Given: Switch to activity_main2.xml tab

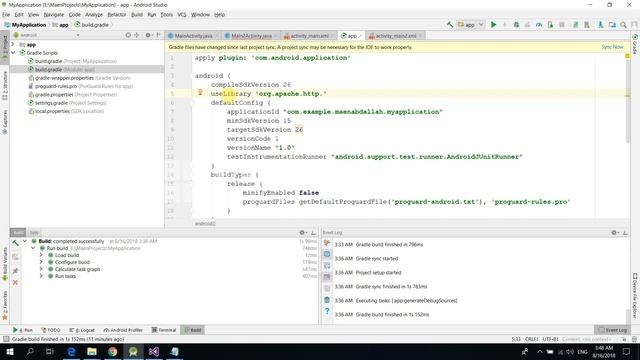Looking at the screenshot, I should tap(396, 36).
